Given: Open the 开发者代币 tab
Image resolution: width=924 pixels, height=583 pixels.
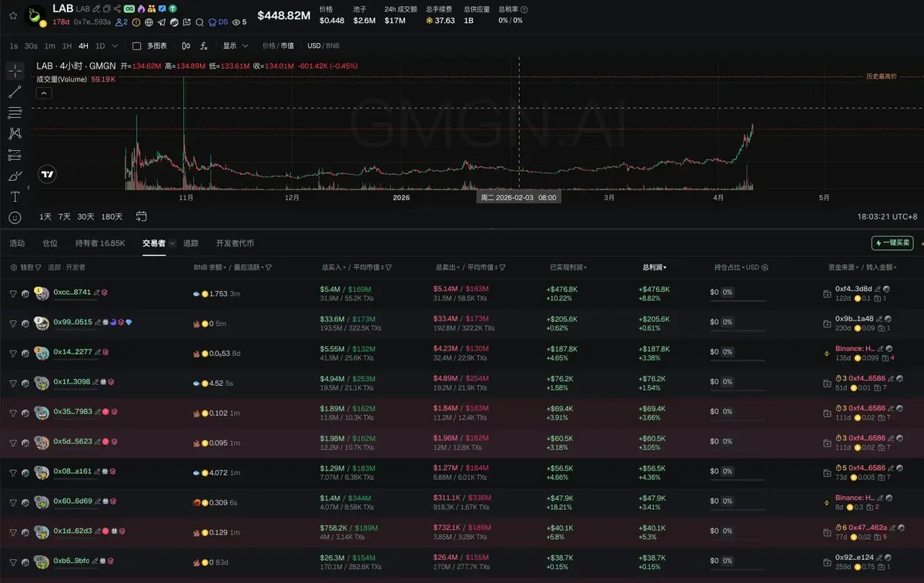Looking at the screenshot, I should coord(235,243).
